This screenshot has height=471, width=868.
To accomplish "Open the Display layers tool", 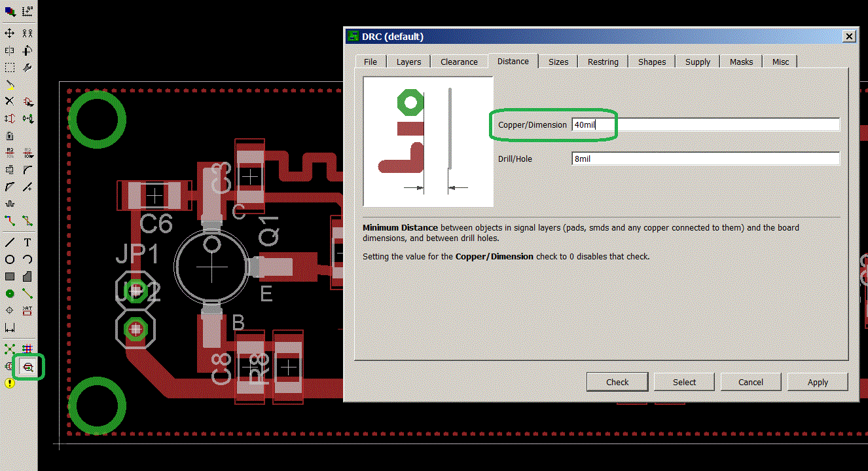I will (10, 11).
